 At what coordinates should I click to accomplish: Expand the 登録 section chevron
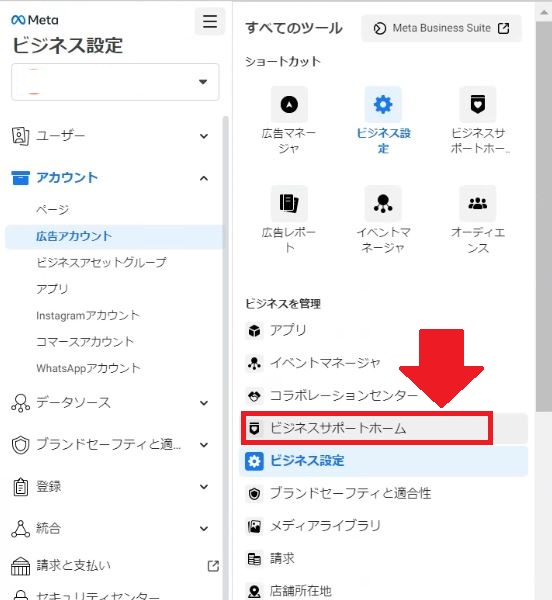point(204,487)
